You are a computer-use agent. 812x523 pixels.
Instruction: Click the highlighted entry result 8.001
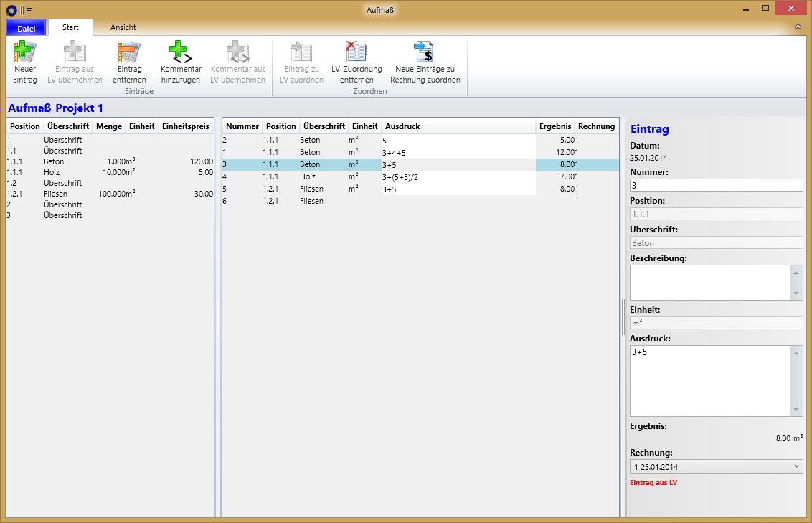(x=569, y=165)
